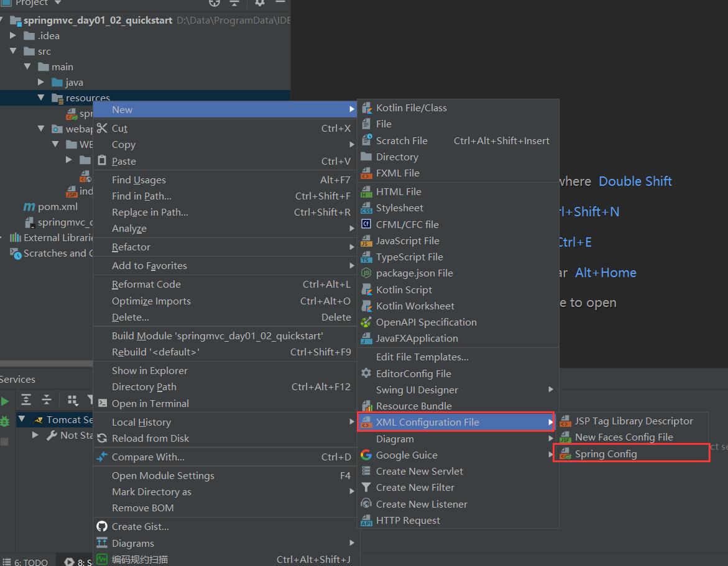Click the Alt+Home shortcut hint
Image resolution: width=728 pixels, height=566 pixels.
pyautogui.click(x=606, y=272)
